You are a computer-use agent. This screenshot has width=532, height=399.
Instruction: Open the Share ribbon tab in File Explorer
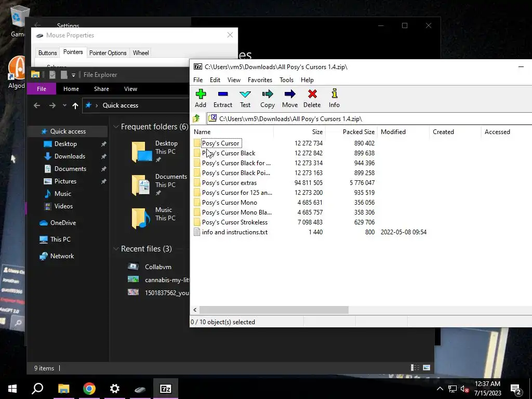pos(101,89)
